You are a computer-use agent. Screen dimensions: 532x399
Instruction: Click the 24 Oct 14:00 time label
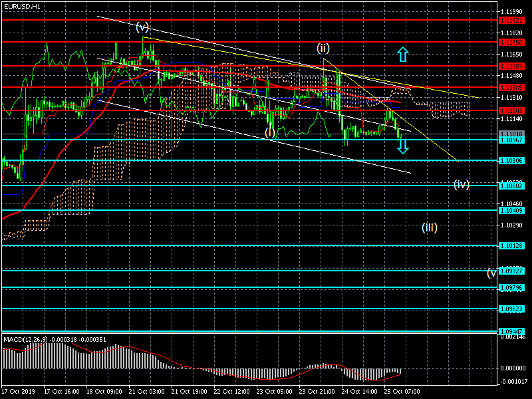(x=359, y=392)
